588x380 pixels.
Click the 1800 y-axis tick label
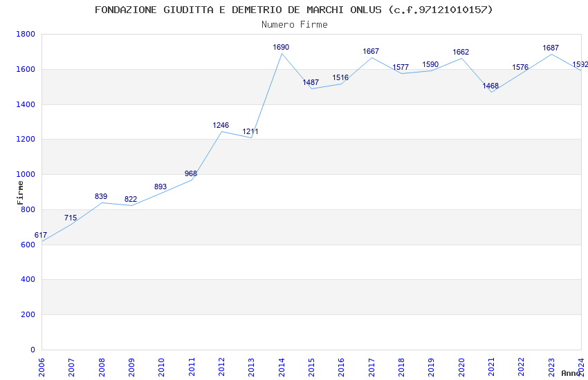[x=26, y=34]
